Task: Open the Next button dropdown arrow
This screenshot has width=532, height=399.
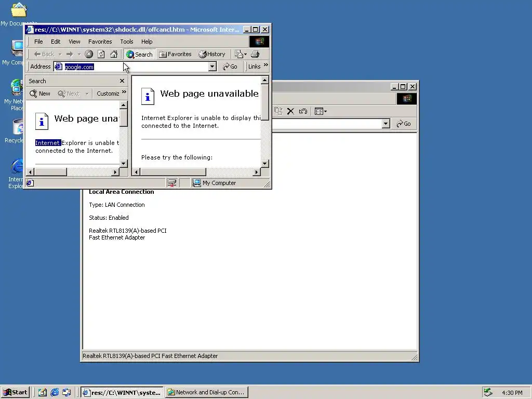Action: 87,94
